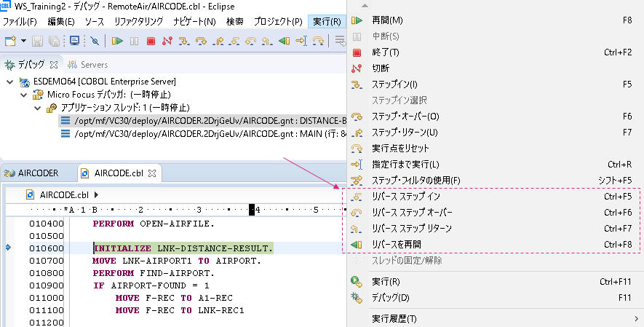Switch to the AIRCODER editor tab

click(x=31, y=173)
